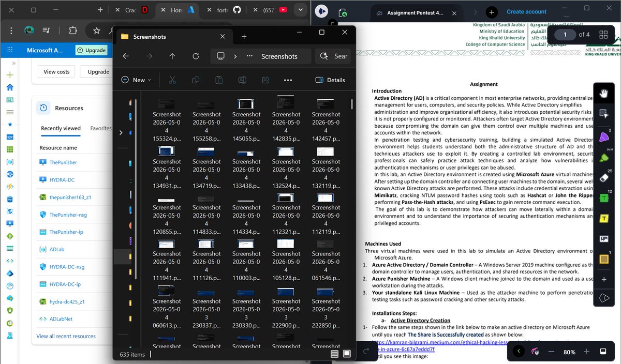Add a tool with plus in PDF toolbar
This screenshot has width=621, height=364.
point(603,279)
